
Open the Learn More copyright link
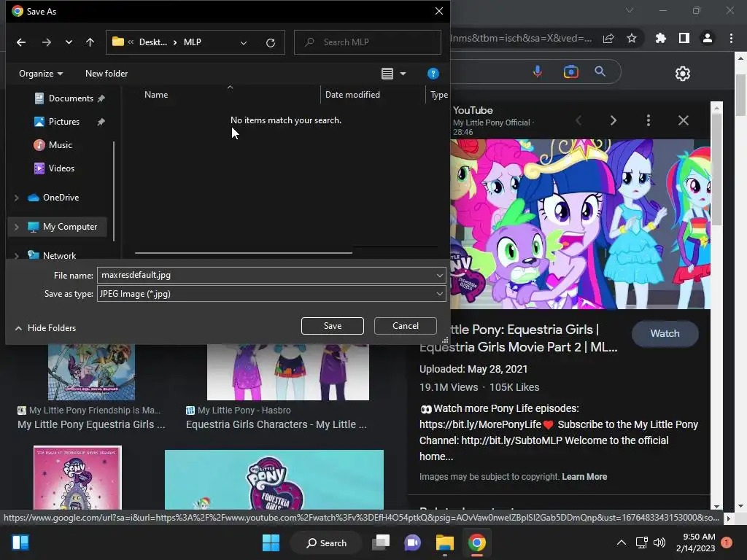point(584,477)
